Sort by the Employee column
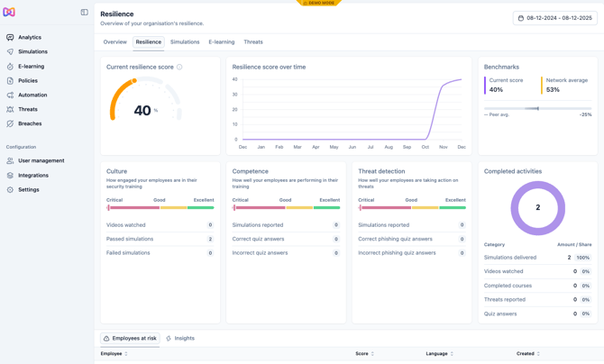The height and width of the screenshot is (364, 604). pos(114,354)
